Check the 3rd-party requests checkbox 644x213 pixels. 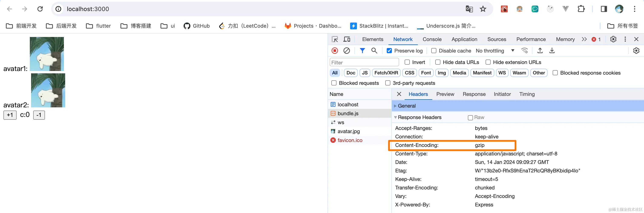pos(388,83)
